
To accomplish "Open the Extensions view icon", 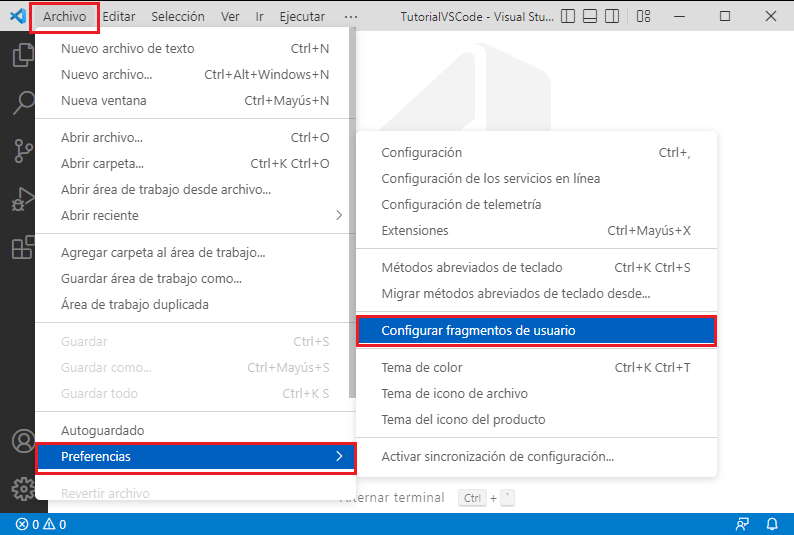I will click(x=23, y=247).
